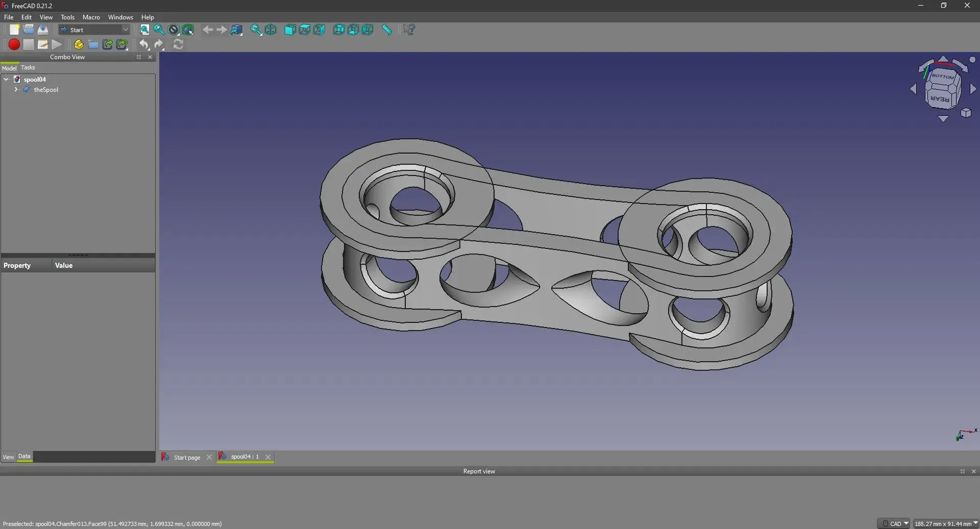Start macro recording with red circle
Viewport: 980px width, 529px height.
[x=14, y=44]
